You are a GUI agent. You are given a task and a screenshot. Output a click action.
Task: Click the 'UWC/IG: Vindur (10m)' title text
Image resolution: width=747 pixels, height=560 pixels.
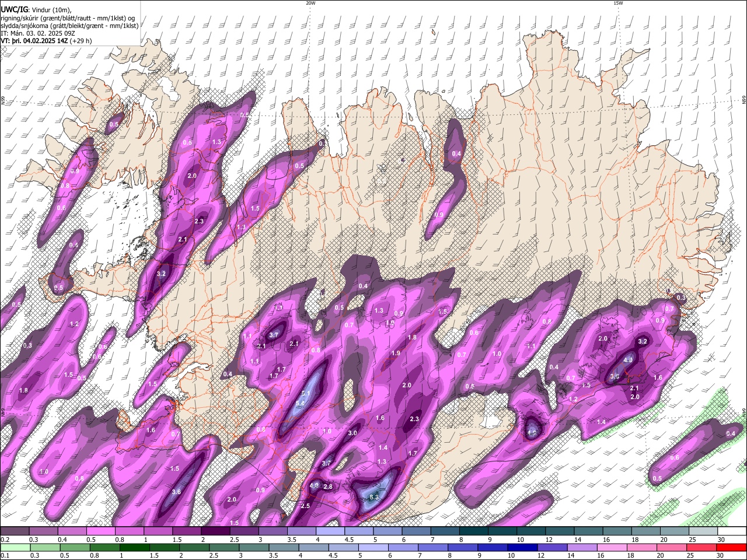pyautogui.click(x=36, y=10)
